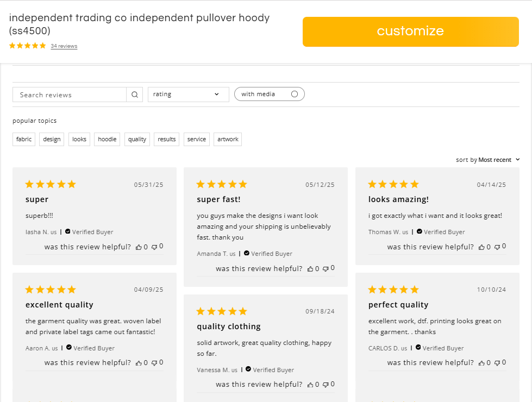Thumbs up CARLOS D.'s perfect quality review
The width and height of the screenshot is (532, 402).
click(x=482, y=363)
